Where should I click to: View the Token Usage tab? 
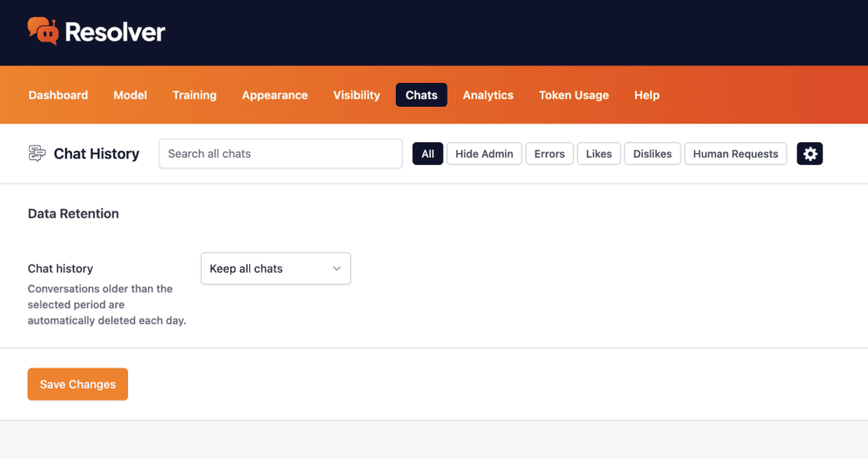pos(574,95)
